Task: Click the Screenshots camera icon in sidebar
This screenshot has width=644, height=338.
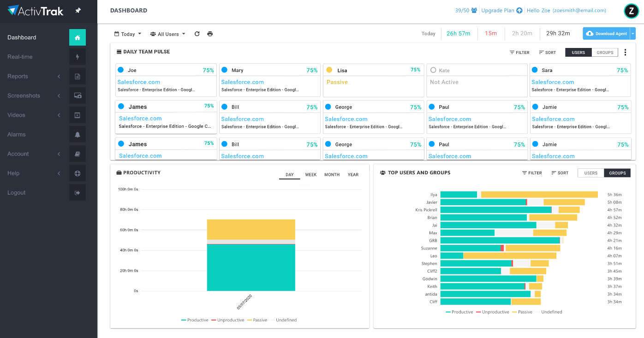Action: [x=78, y=96]
